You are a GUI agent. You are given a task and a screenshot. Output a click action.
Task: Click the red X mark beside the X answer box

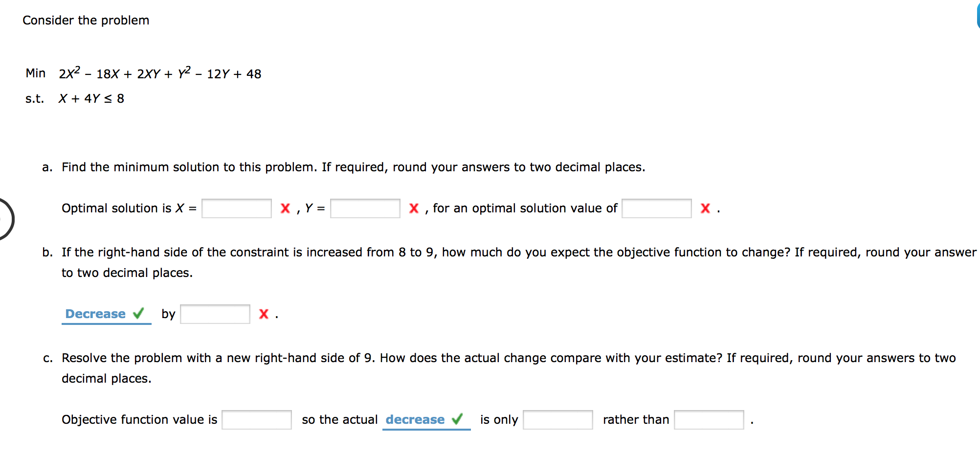click(285, 208)
